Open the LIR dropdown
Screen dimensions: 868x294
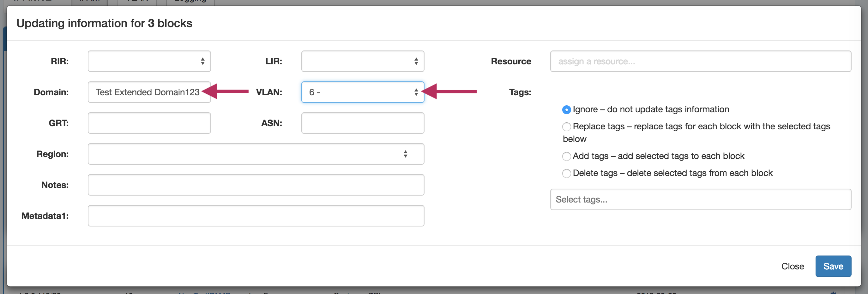pos(362,61)
